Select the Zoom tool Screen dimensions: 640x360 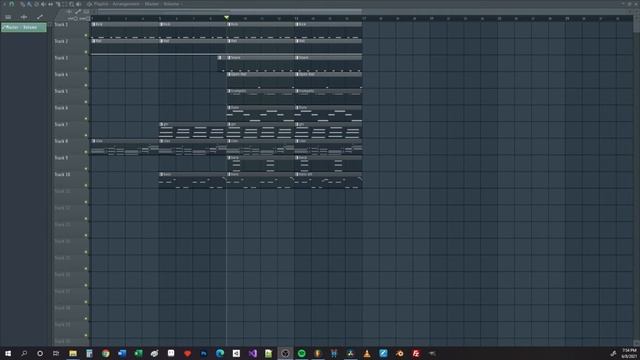pyautogui.click(x=71, y=4)
